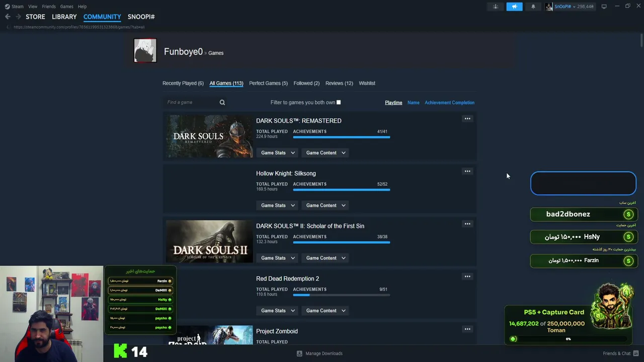Image resolution: width=644 pixels, height=362 pixels.
Task: Open the friends activity icon in top bar
Action: (x=496, y=7)
